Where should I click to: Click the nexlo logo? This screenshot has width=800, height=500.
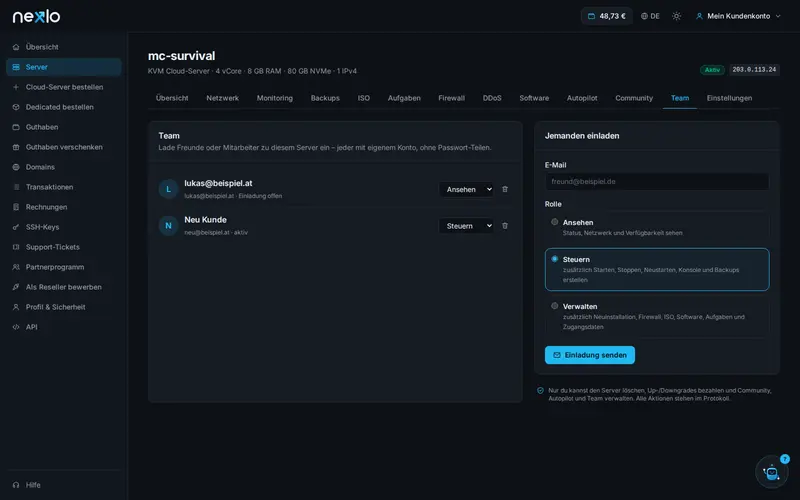(x=36, y=16)
